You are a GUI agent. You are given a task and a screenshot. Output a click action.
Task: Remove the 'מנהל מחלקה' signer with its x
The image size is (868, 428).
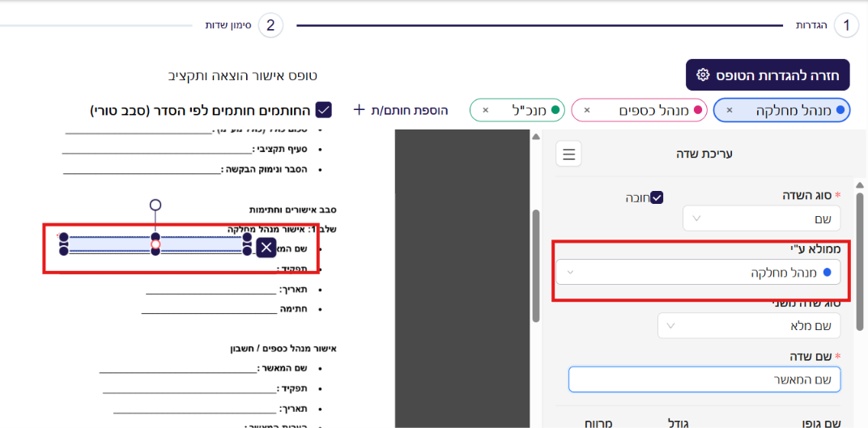point(729,110)
